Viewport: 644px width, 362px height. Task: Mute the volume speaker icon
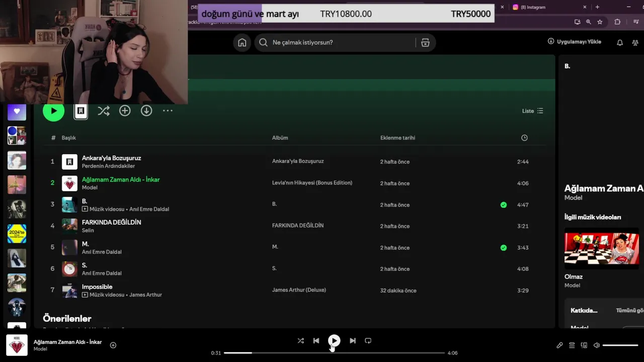(x=596, y=345)
